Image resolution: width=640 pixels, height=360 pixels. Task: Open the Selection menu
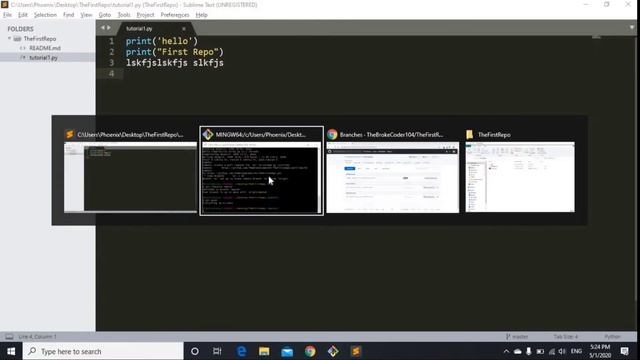coord(45,15)
